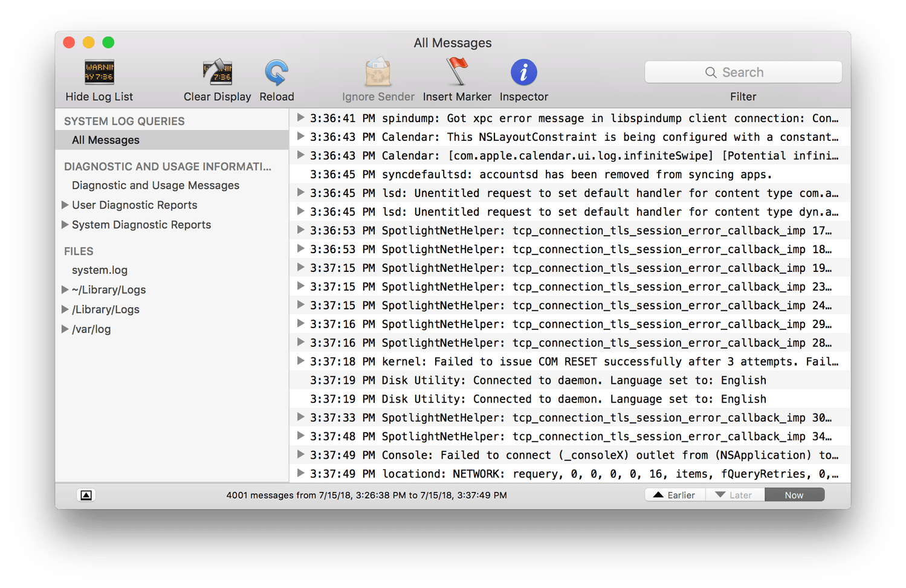The width and height of the screenshot is (906, 588).
Task: Select SpotlightNetHelper row ending in 29…
Action: pyautogui.click(x=570, y=325)
